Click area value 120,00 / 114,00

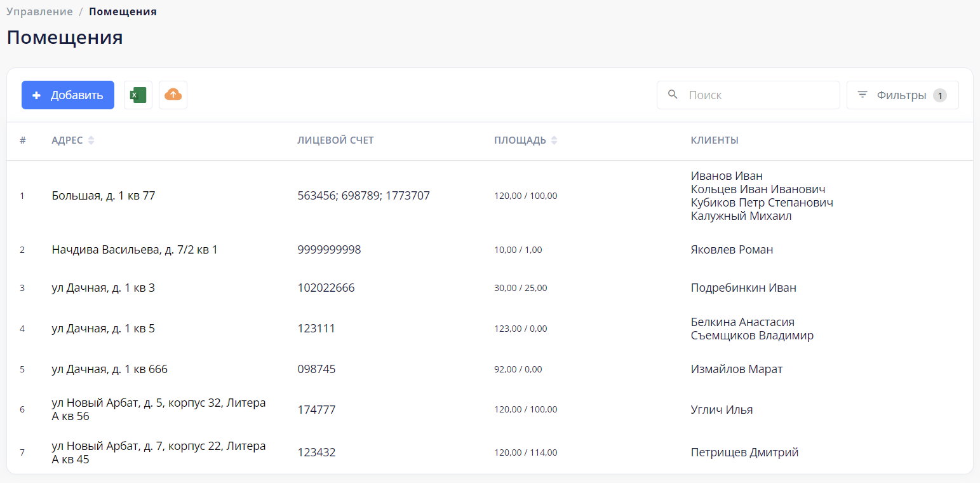click(x=526, y=452)
